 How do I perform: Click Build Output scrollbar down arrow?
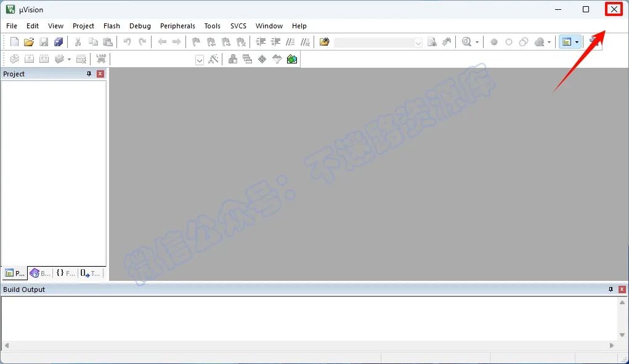(622, 335)
